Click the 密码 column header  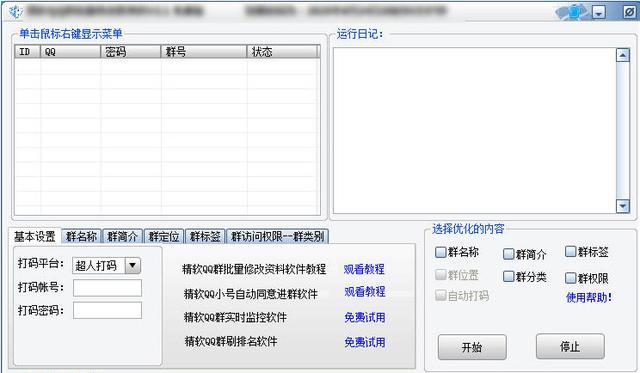131,52
